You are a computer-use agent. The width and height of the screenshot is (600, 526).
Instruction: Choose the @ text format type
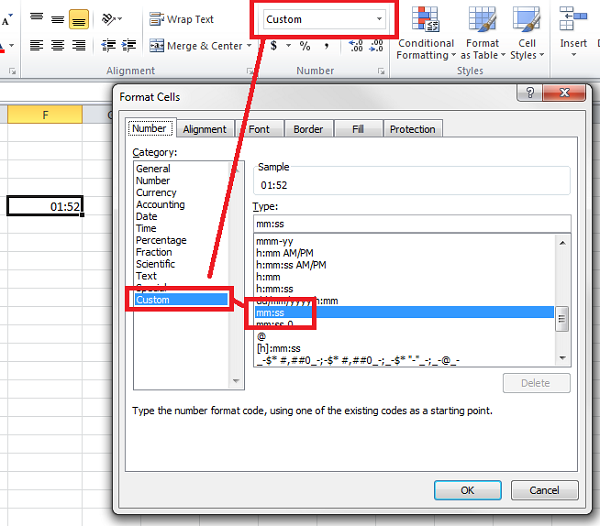pos(404,336)
